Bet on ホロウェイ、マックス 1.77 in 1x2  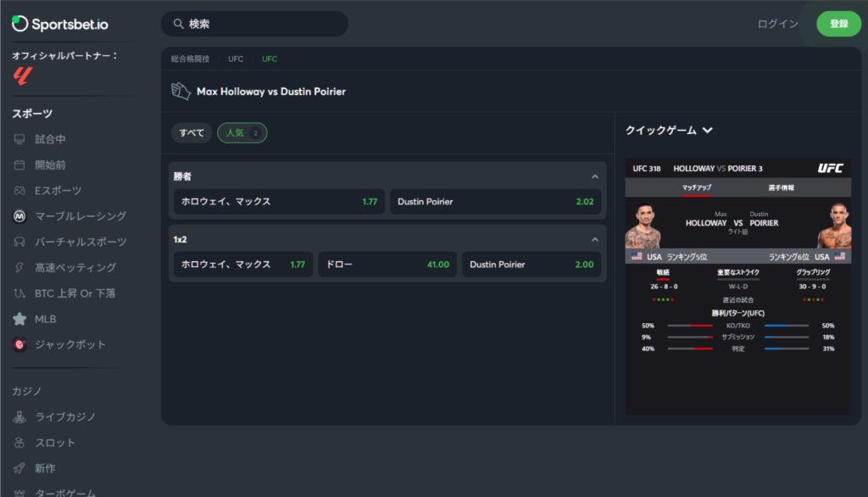click(x=243, y=265)
